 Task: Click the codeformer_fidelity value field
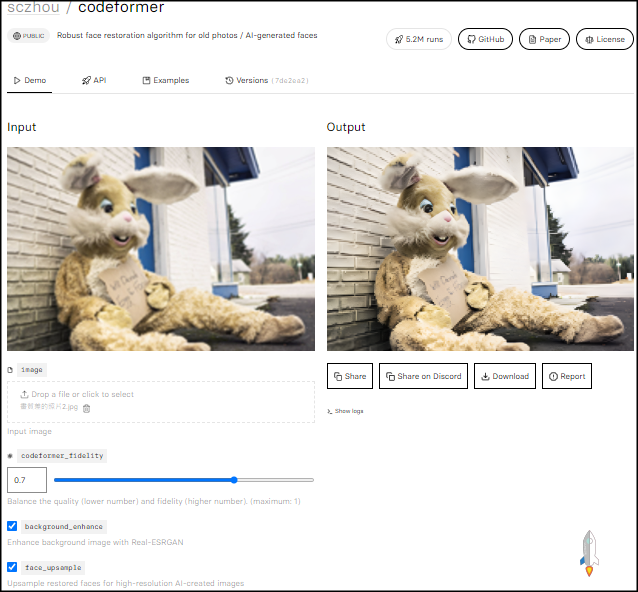27,480
